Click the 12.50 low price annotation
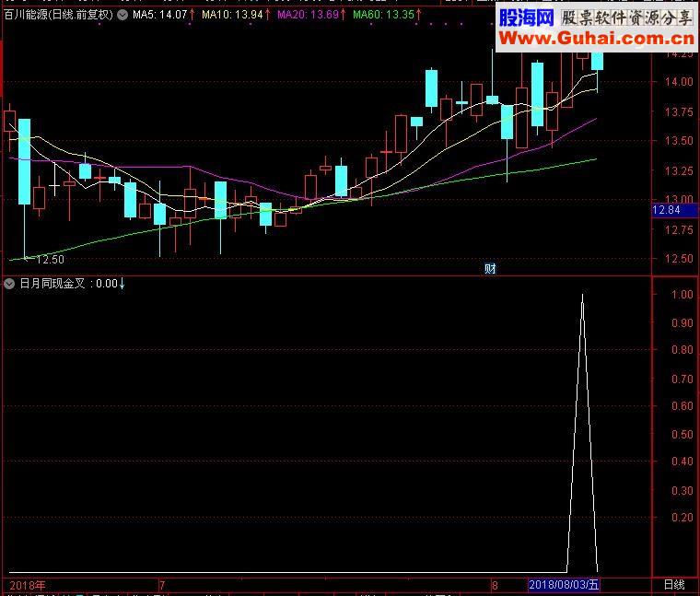The image size is (700, 596). point(50,260)
